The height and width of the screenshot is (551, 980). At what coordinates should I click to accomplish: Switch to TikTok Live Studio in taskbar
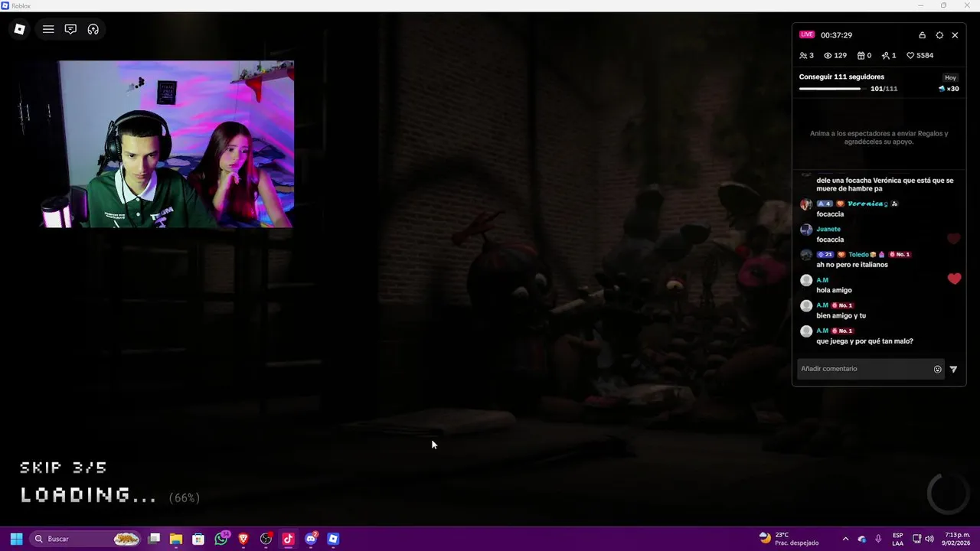pyautogui.click(x=288, y=539)
